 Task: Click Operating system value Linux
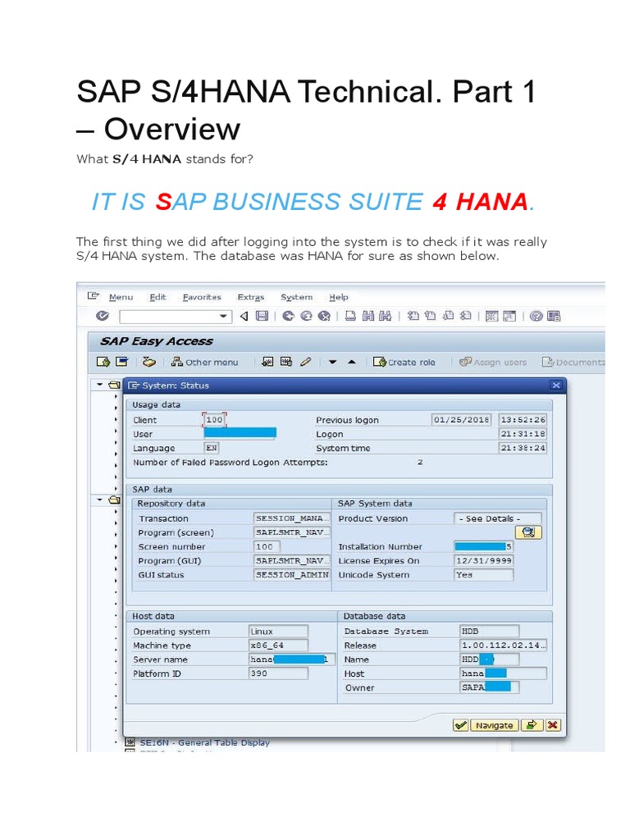(x=279, y=631)
